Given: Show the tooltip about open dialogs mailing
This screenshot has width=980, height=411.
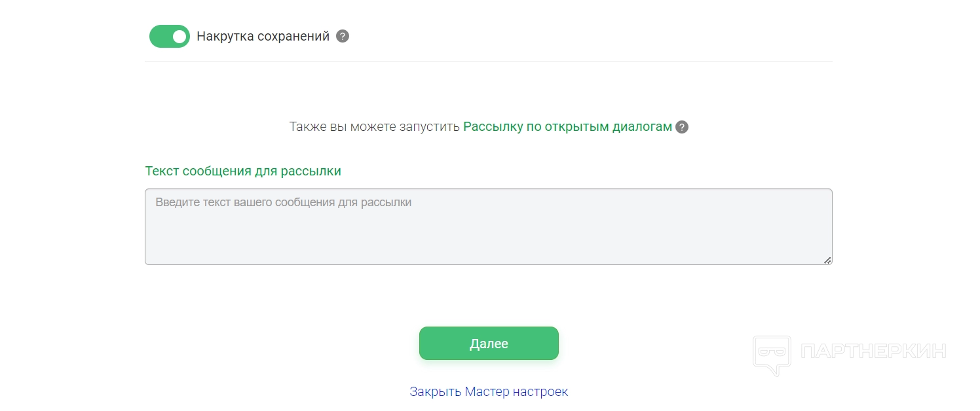Looking at the screenshot, I should coord(682,127).
